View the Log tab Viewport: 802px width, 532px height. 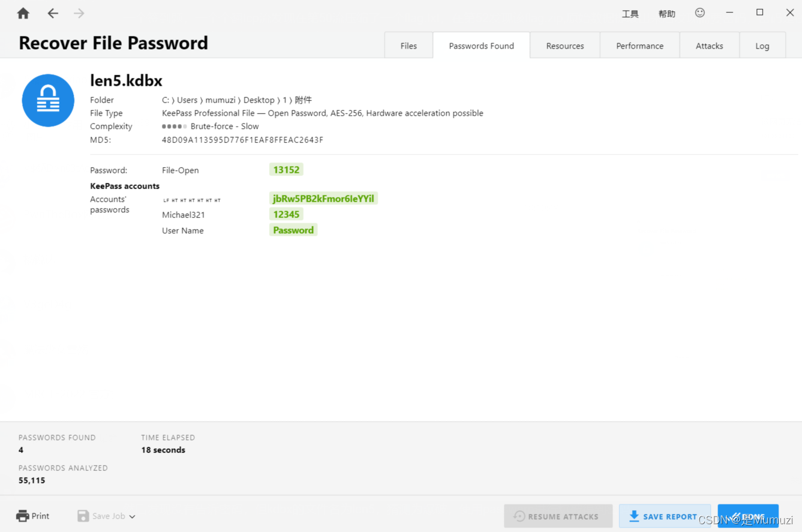[762, 46]
